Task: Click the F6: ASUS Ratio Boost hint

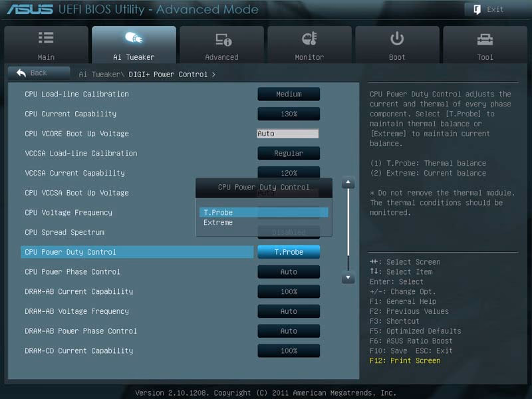Action: [x=411, y=340]
